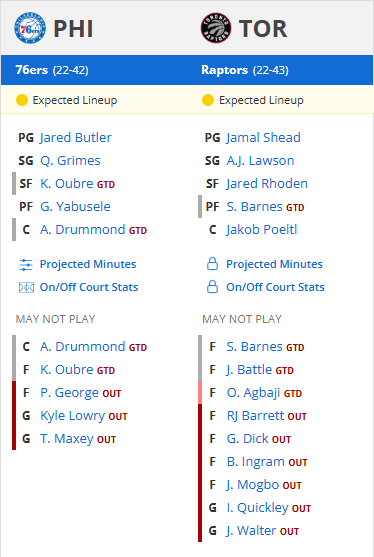Click the lock icon beside Raptors Projected Minutes

point(212,264)
